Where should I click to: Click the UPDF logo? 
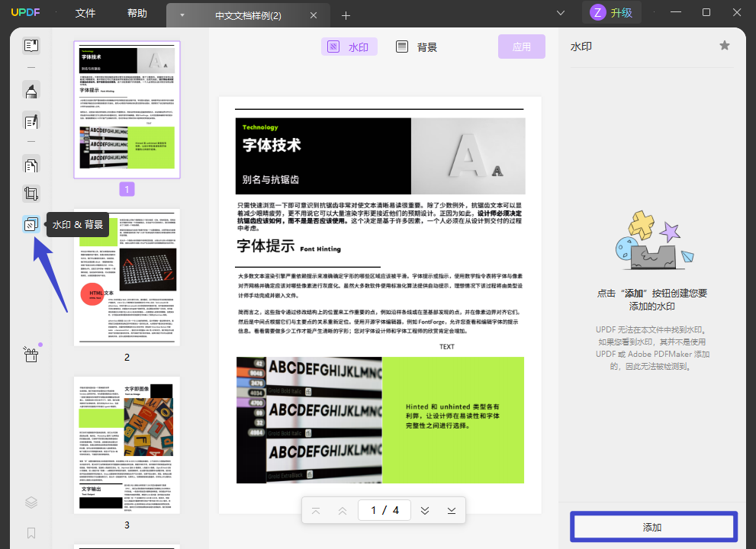pos(25,12)
